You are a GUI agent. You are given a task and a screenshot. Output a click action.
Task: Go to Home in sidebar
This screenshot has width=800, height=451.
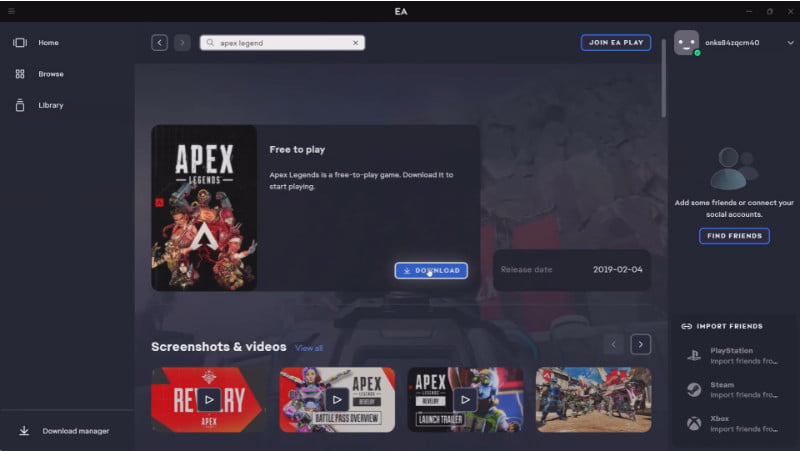48,42
